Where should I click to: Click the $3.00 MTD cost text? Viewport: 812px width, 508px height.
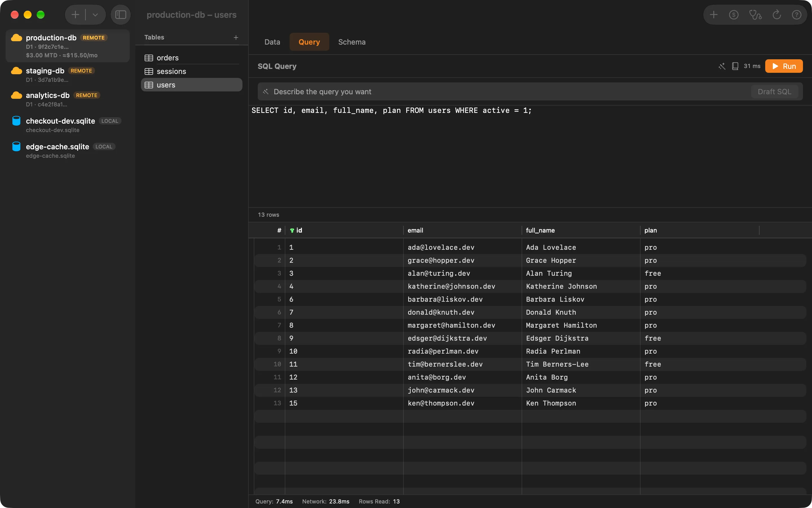click(x=42, y=55)
